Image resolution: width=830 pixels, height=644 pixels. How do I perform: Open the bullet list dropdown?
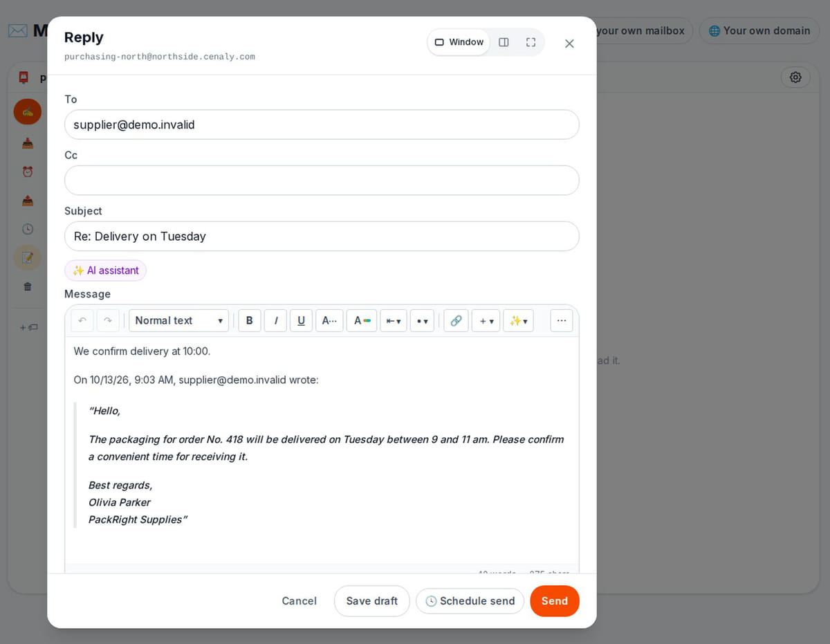(422, 320)
